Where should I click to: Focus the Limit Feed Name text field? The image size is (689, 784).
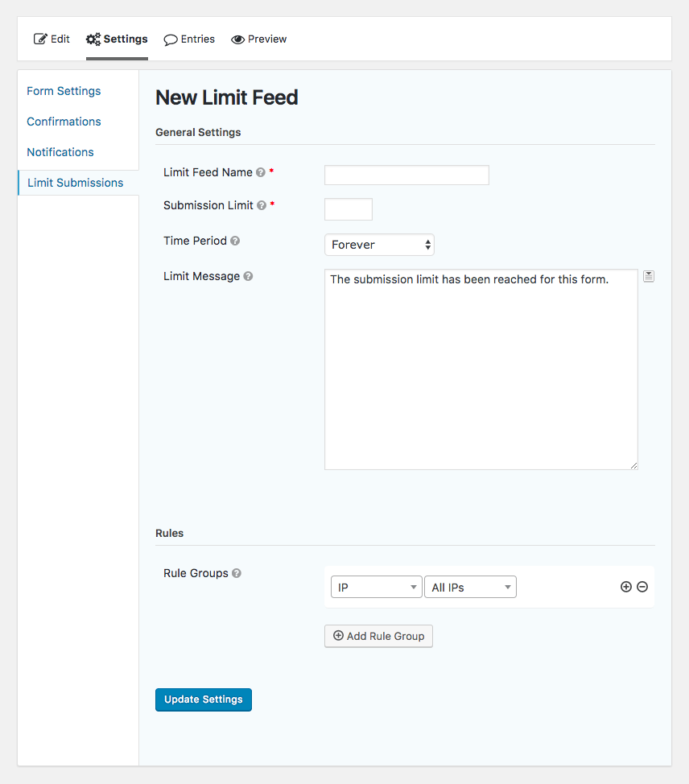[406, 175]
